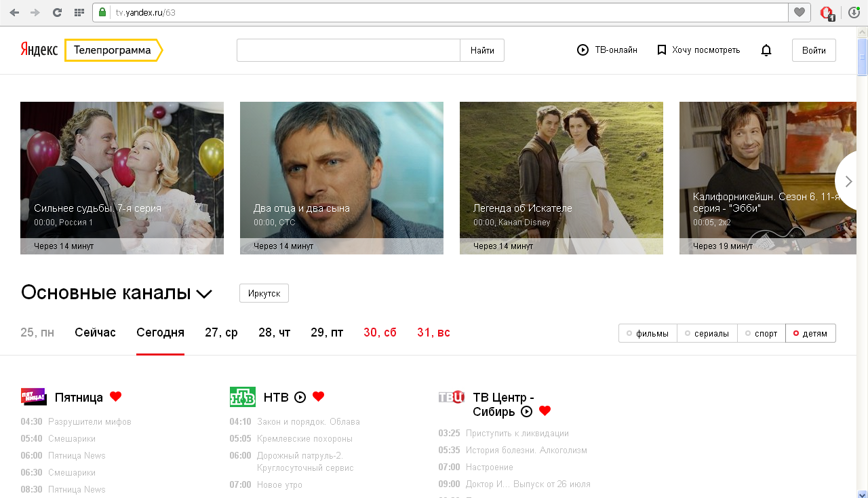The height and width of the screenshot is (498, 868).
Task: Open Новое утро at 07:00
Action: (x=279, y=485)
